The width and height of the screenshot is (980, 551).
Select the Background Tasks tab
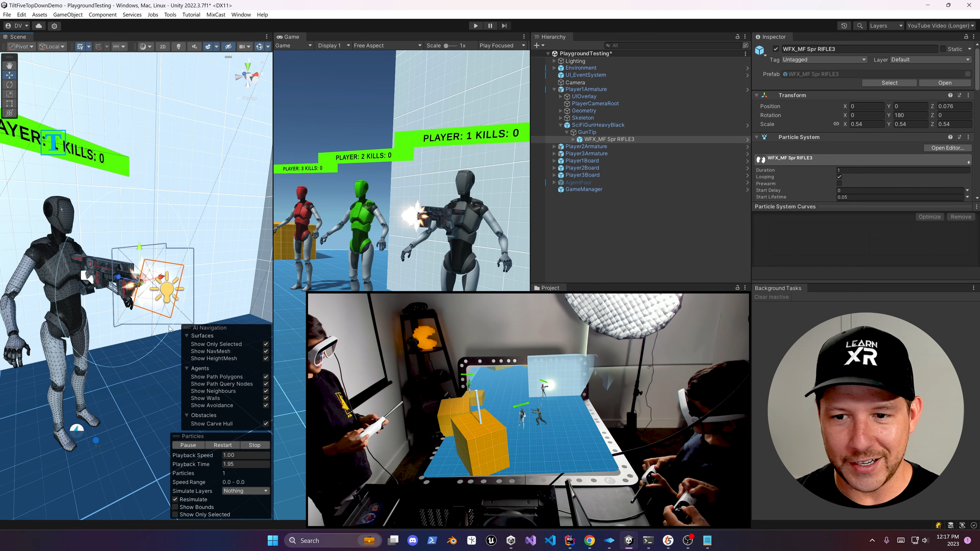point(778,288)
